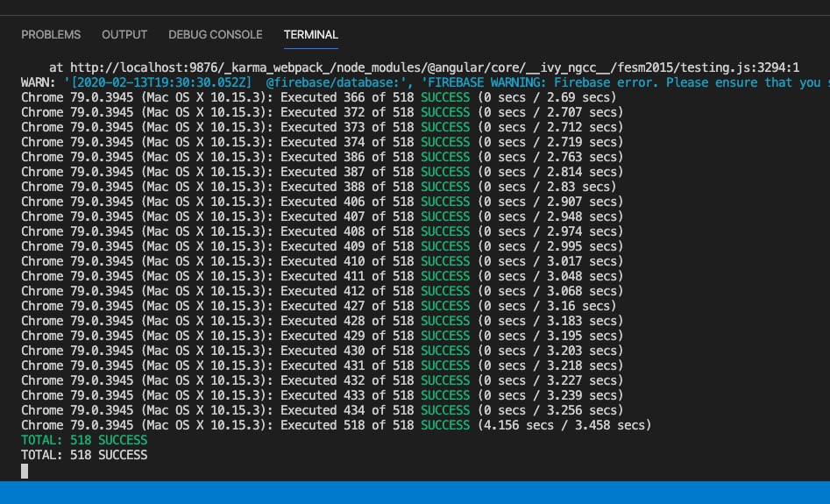
Task: Click line 'Executed 411 of 518'
Action: tap(323, 276)
